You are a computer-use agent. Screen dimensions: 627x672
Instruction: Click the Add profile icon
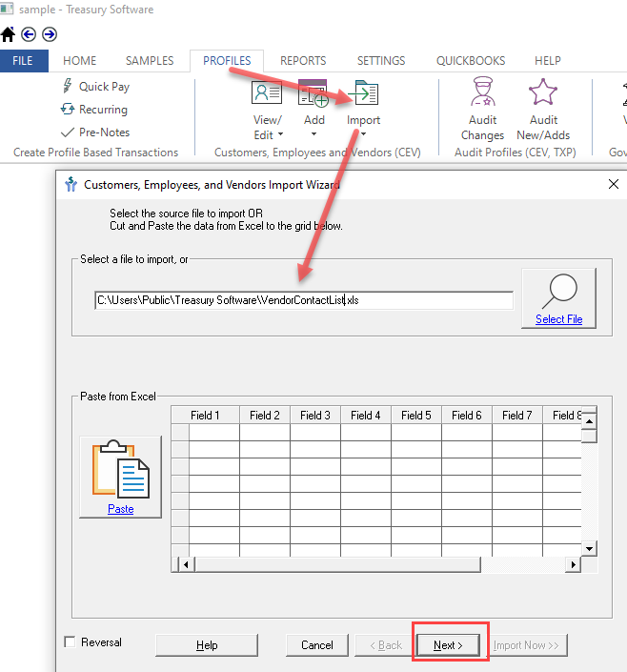(x=313, y=92)
